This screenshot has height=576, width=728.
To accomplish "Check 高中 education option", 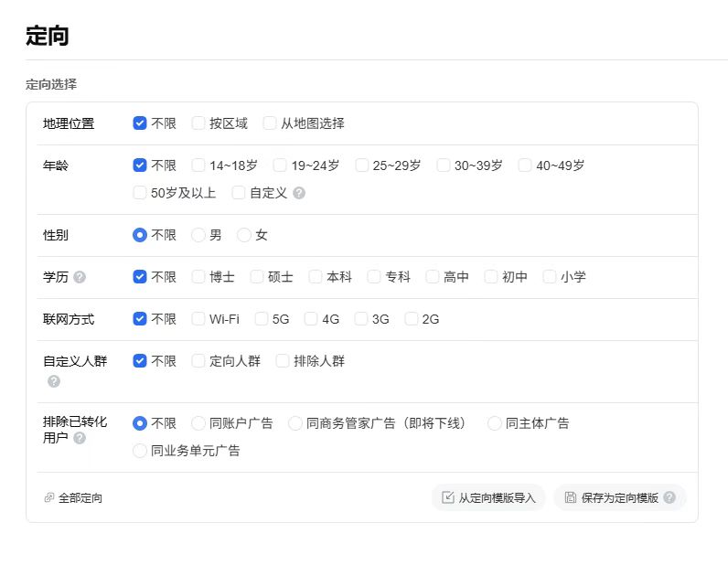I will point(433,277).
